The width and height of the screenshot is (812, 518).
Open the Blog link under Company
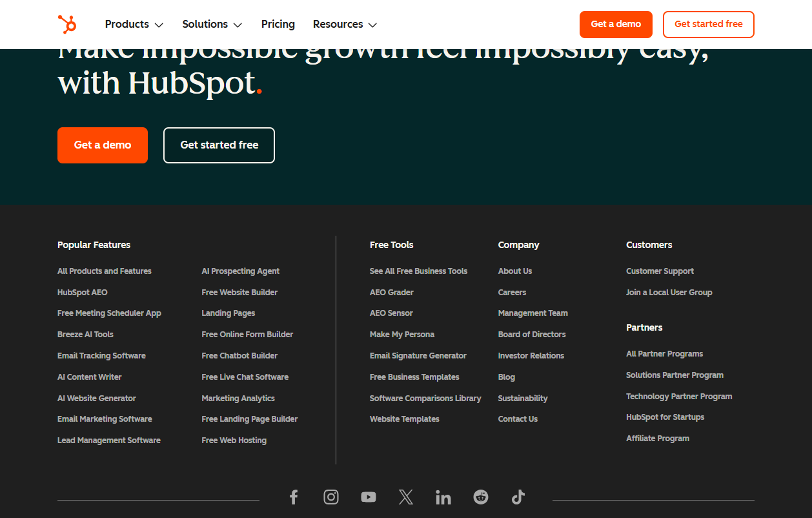[507, 377]
